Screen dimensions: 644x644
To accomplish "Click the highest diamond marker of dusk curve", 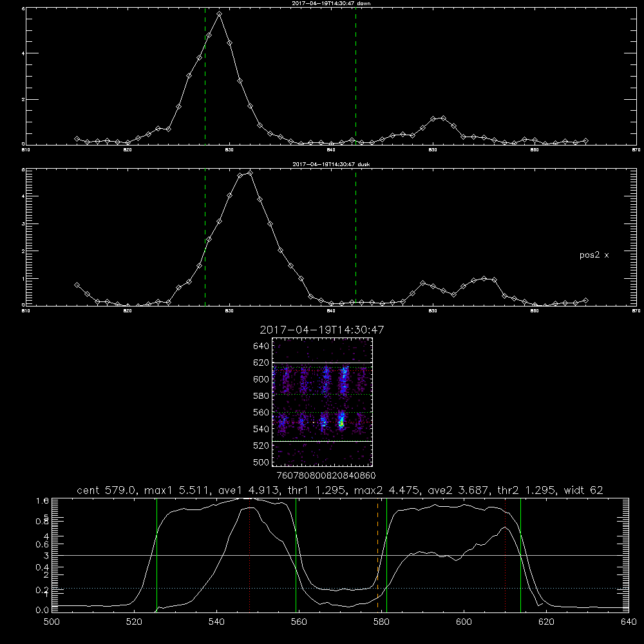I will coord(250,173).
